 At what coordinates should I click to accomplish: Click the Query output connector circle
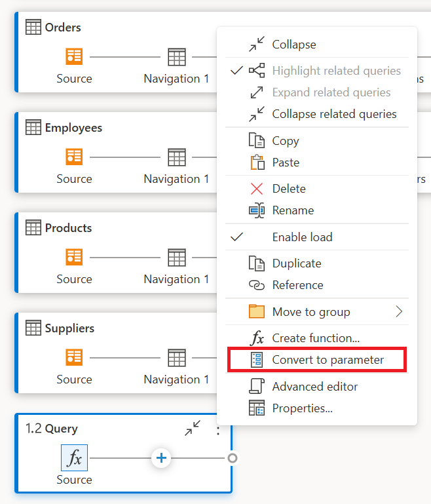[x=232, y=458]
